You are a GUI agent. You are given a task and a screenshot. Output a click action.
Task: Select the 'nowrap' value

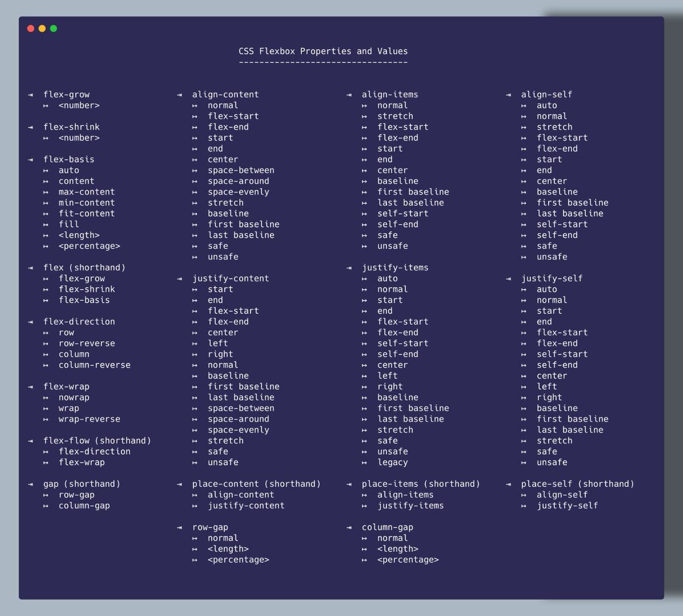[x=74, y=397]
